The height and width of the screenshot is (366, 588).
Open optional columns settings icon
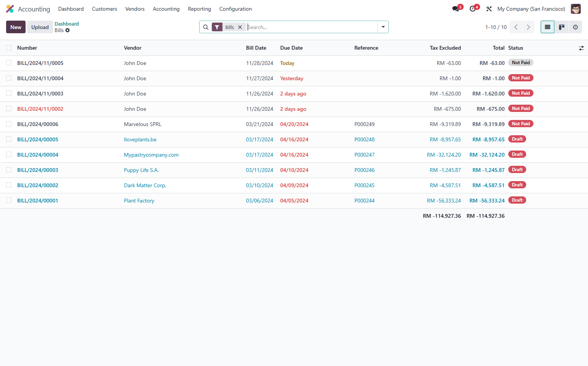tap(581, 48)
